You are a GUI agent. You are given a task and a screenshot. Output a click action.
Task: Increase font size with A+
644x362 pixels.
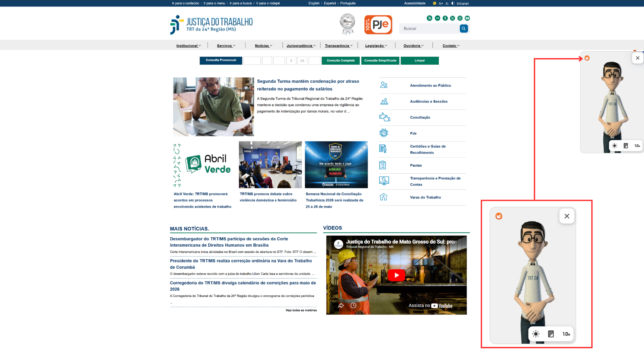click(441, 3)
